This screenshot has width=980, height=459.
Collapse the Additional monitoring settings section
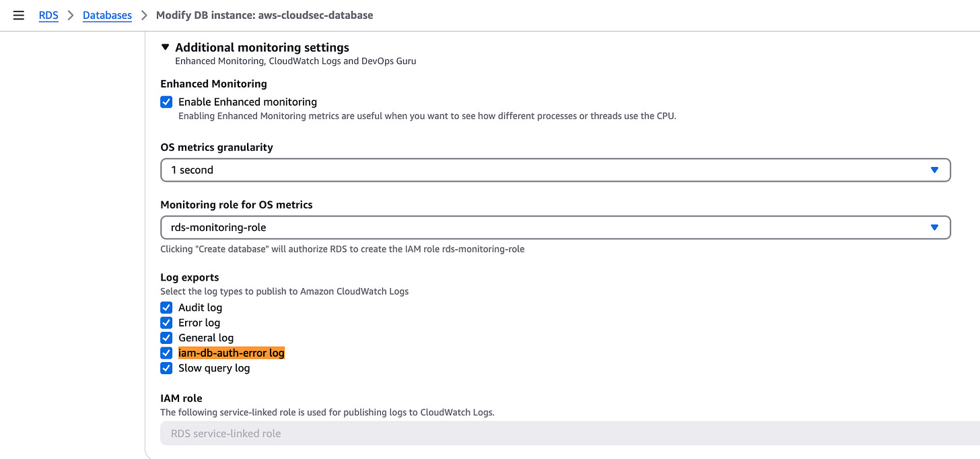pos(165,47)
